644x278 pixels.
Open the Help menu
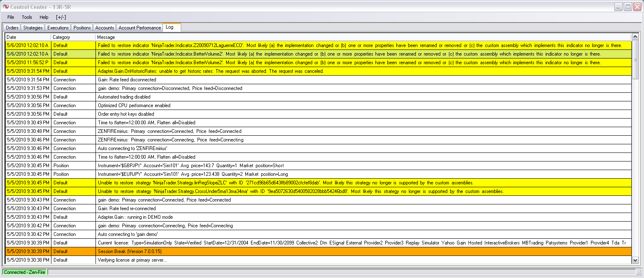point(44,17)
